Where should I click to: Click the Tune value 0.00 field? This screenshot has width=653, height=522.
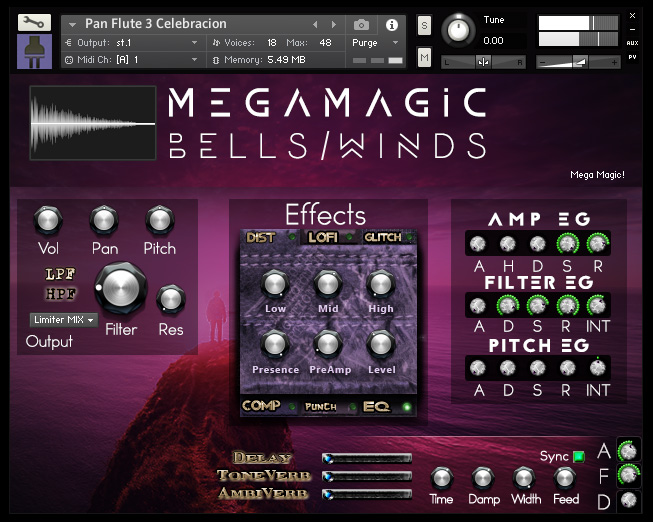493,41
